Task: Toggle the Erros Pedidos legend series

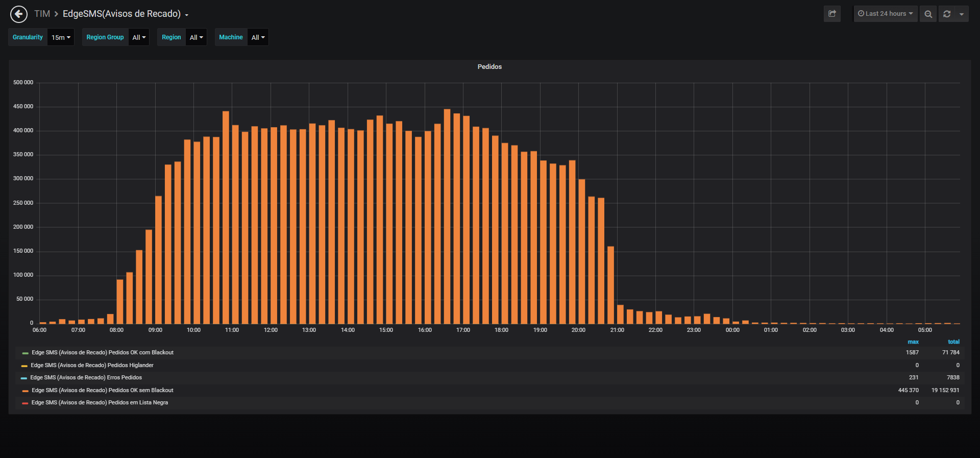Action: (x=86, y=378)
